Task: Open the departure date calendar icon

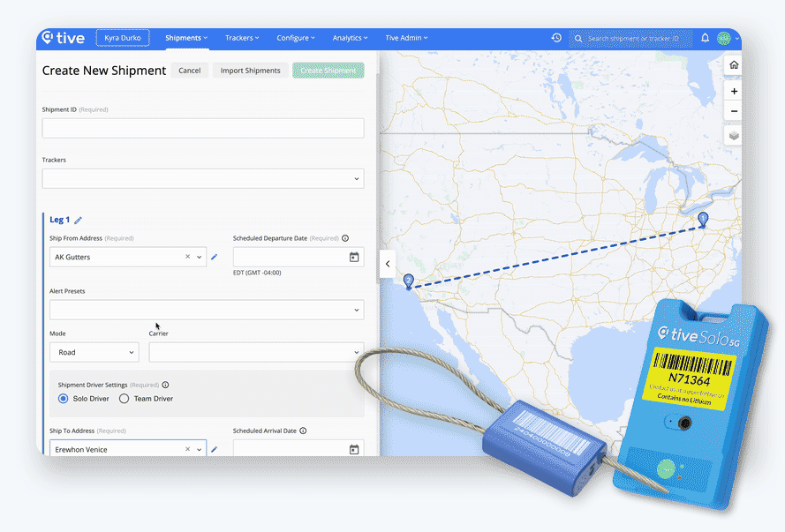Action: [354, 257]
